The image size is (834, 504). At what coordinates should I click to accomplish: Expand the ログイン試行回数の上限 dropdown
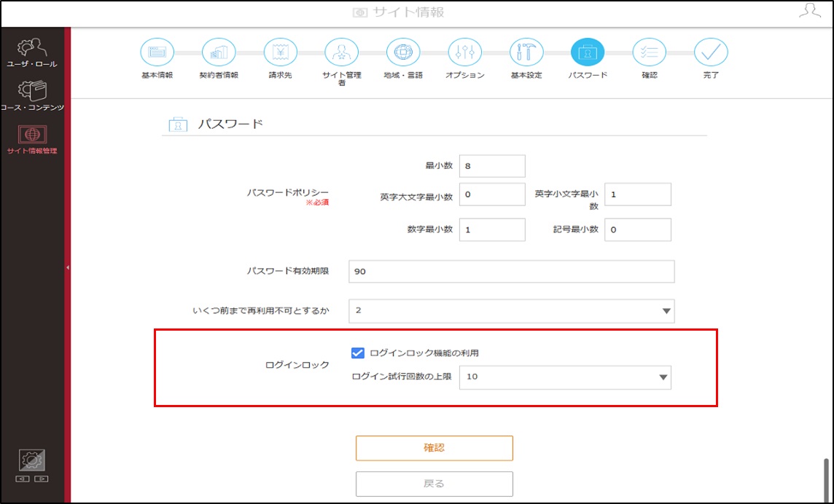[x=565, y=377]
